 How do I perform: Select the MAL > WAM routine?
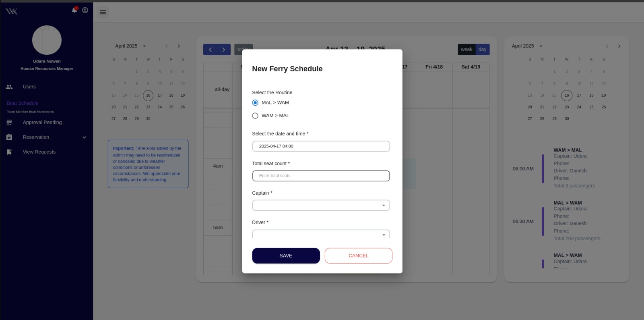[255, 103]
